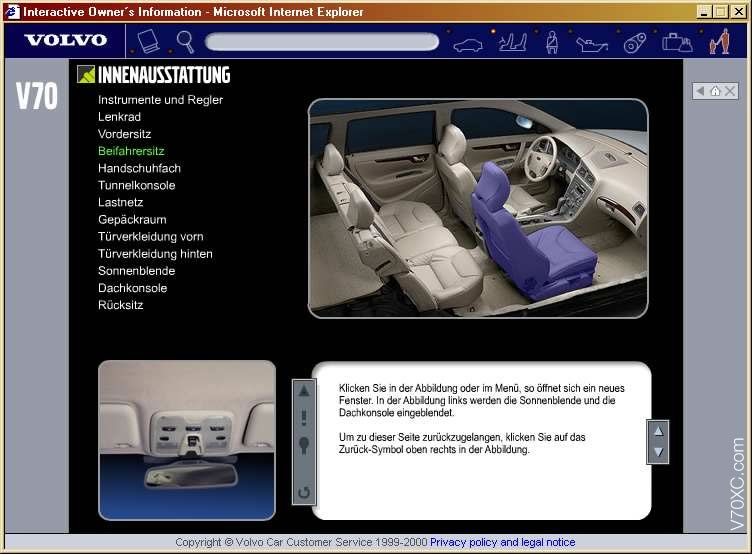This screenshot has height=554, width=752.
Task: Click the adult and child icon
Action: (x=719, y=41)
